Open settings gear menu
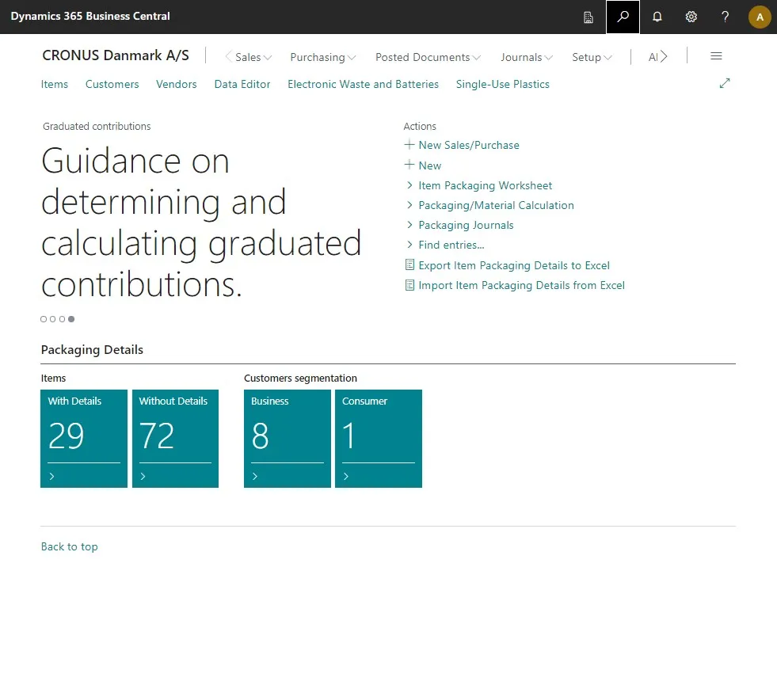777x700 pixels. tap(691, 17)
